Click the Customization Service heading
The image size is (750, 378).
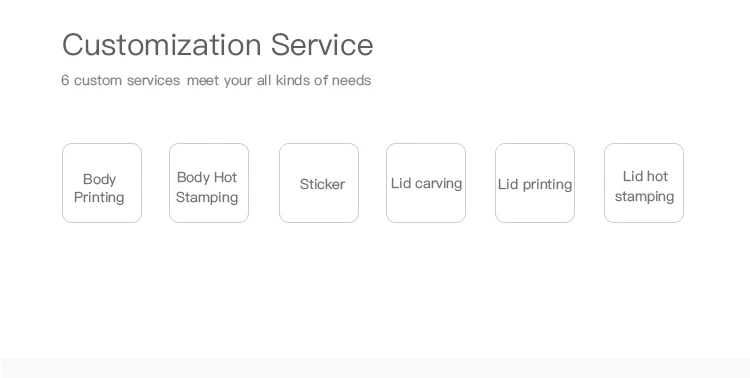point(218,44)
